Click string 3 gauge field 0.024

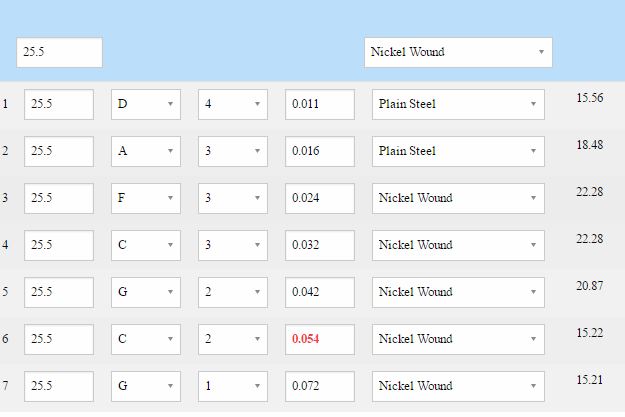pos(320,199)
